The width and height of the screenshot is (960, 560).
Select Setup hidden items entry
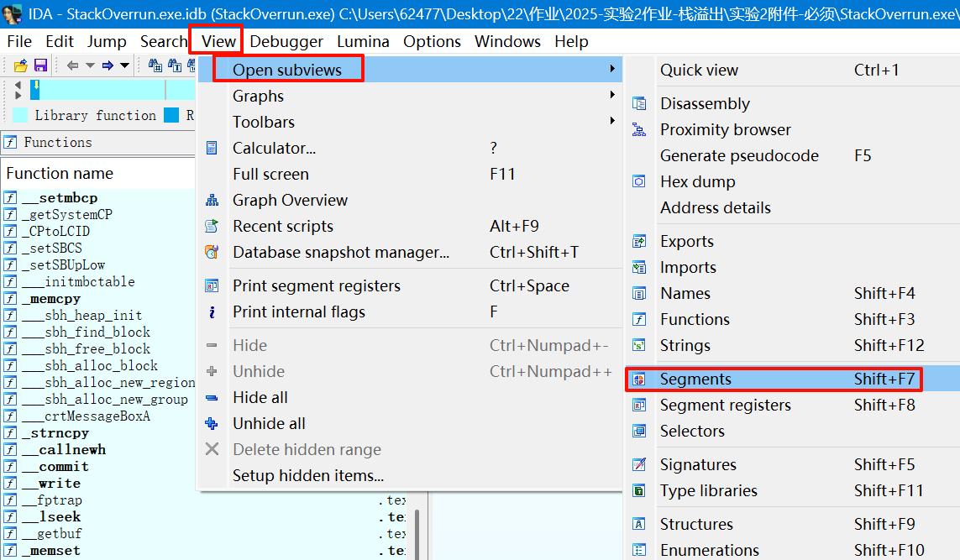coord(410,475)
